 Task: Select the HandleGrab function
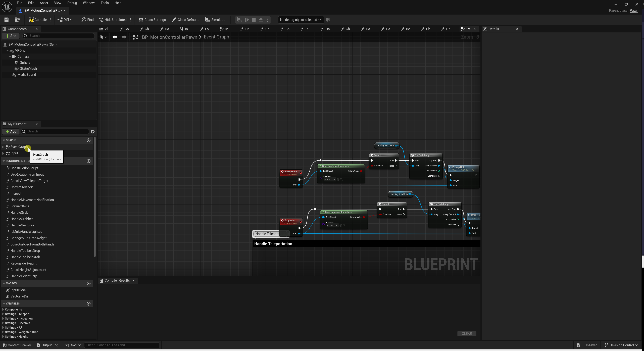19,213
